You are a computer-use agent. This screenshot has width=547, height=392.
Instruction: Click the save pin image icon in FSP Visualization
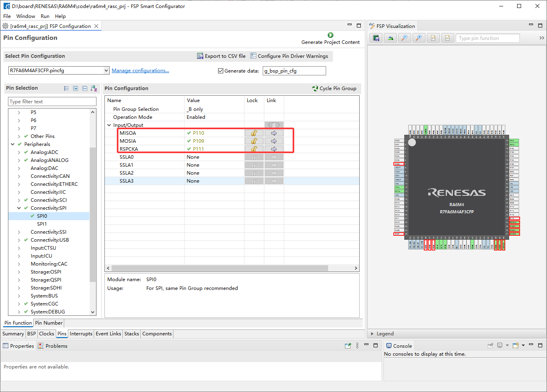point(376,38)
